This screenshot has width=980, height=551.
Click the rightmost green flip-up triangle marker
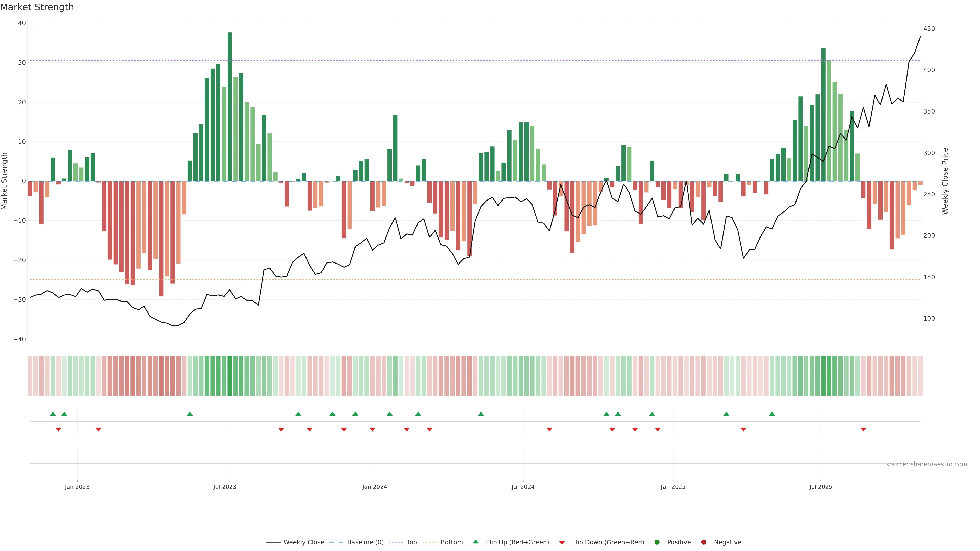pos(772,414)
